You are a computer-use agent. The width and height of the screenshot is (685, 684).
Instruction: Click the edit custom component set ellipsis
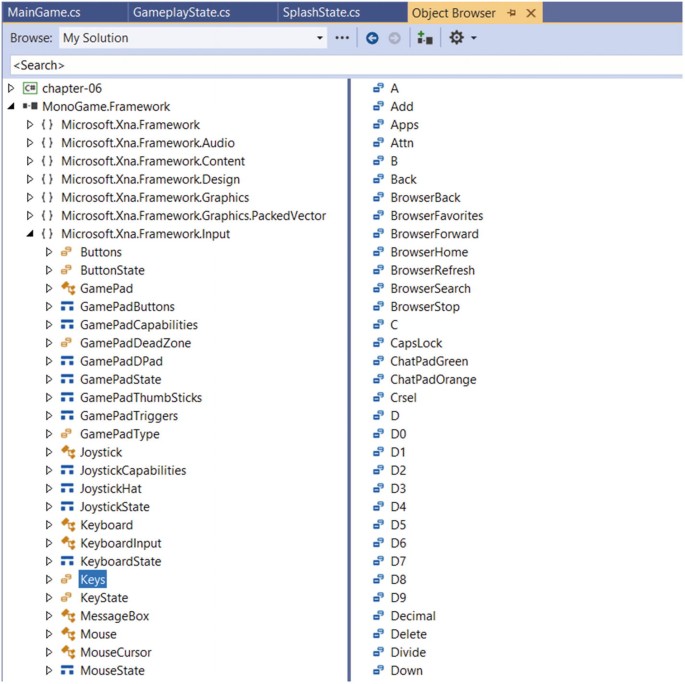(x=343, y=38)
